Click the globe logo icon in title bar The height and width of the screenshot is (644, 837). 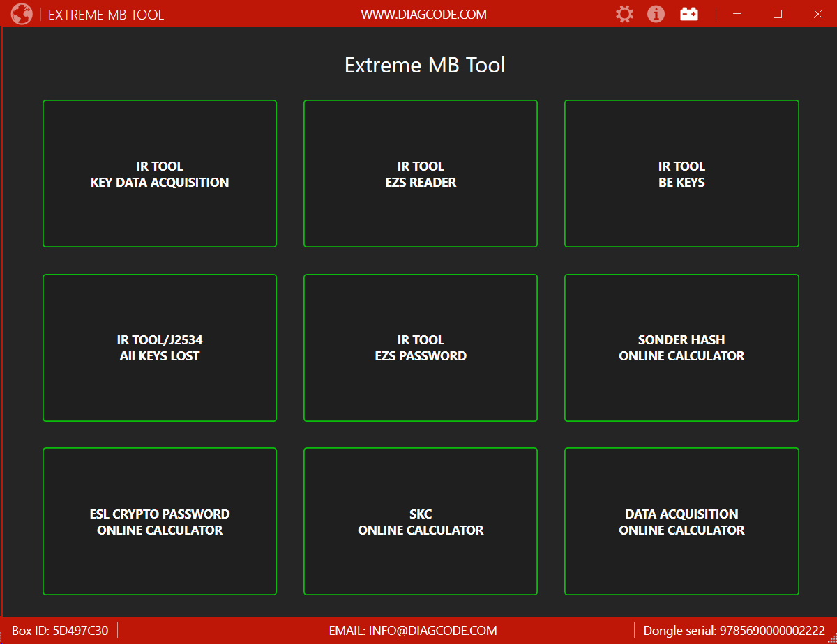pos(22,14)
